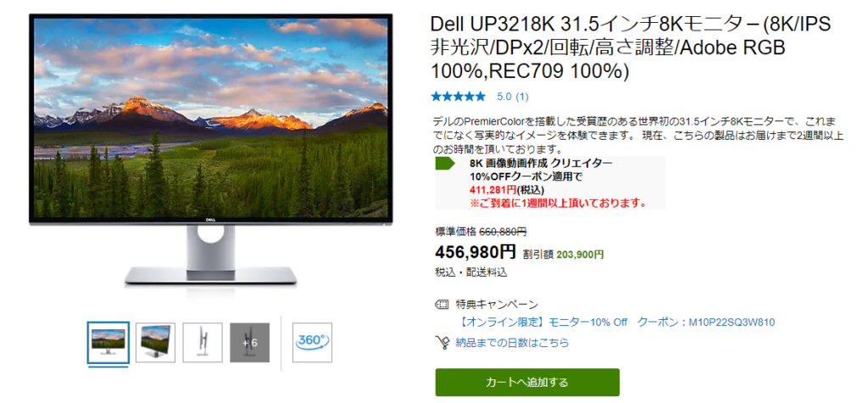Click the coupon ticket icon beside 特典キャンペーン

[x=441, y=305]
